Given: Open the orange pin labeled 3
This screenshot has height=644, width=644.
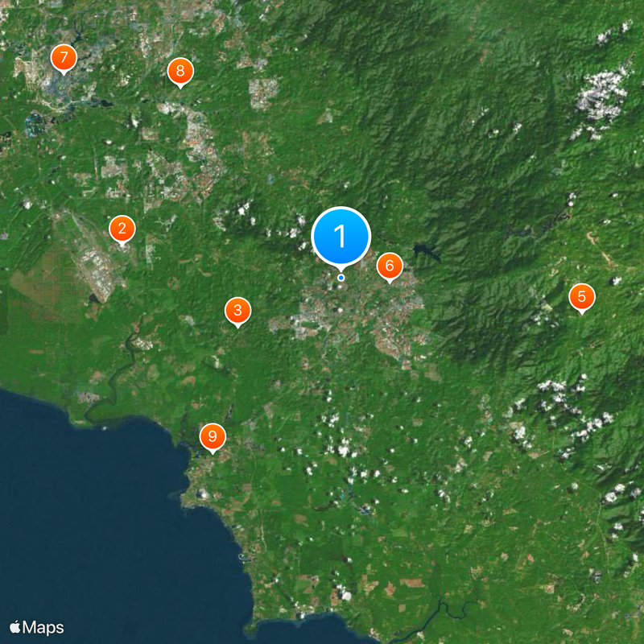Looking at the screenshot, I should click(x=237, y=311).
